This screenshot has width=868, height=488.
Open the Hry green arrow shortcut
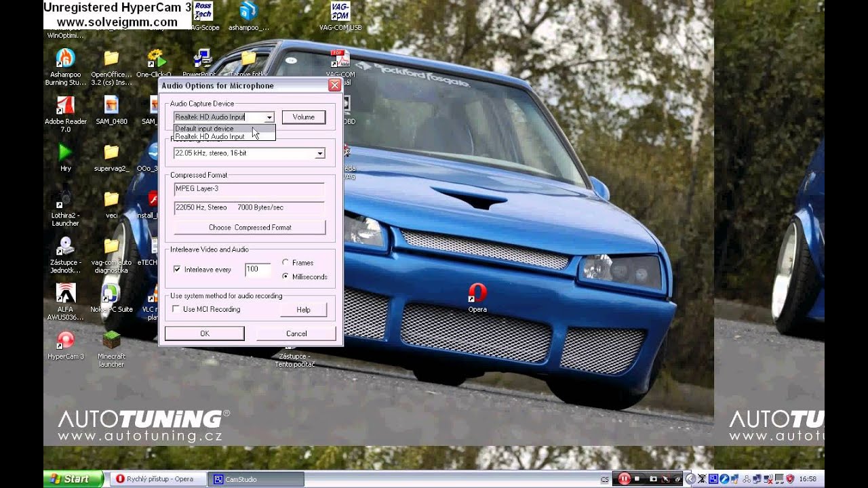[x=66, y=157]
